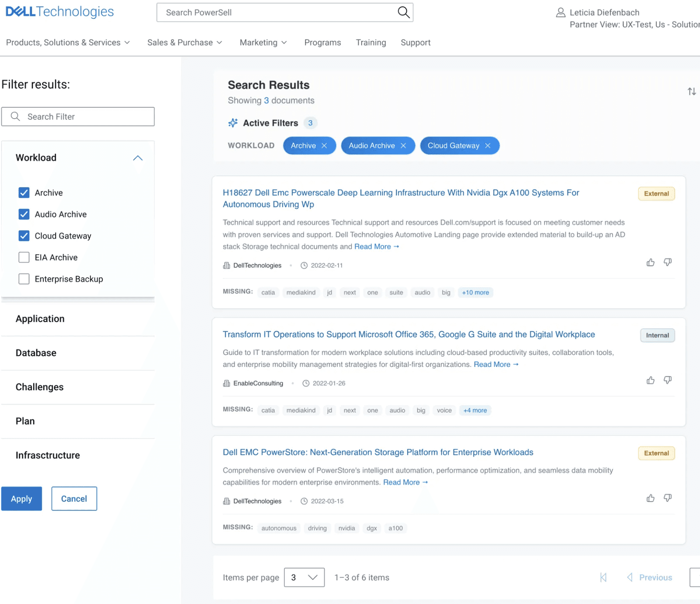Click the 2022-03-15 date label
Screen dimensions: 700x604
tap(327, 501)
